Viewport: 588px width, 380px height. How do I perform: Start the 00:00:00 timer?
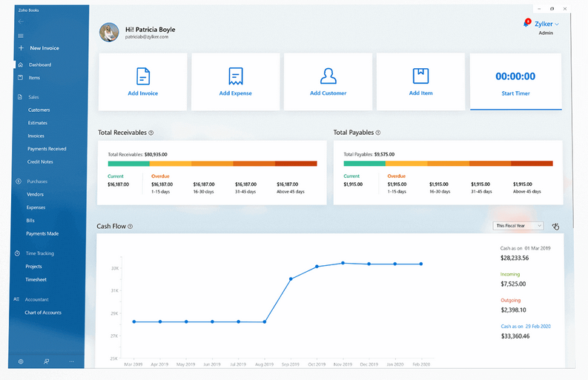515,81
